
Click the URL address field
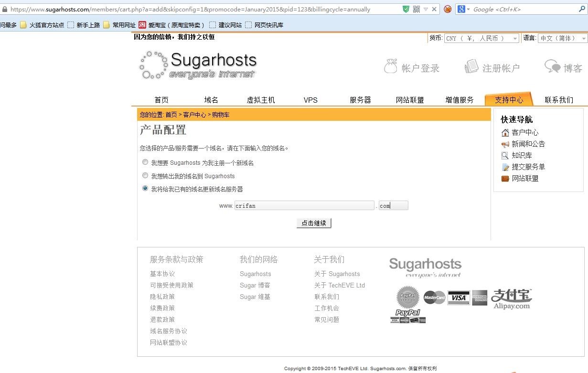click(x=204, y=9)
